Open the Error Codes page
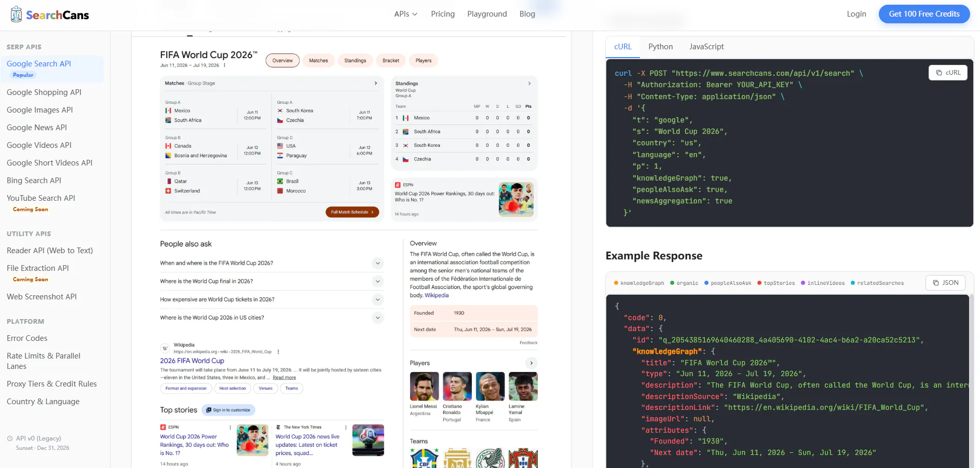 27,338
